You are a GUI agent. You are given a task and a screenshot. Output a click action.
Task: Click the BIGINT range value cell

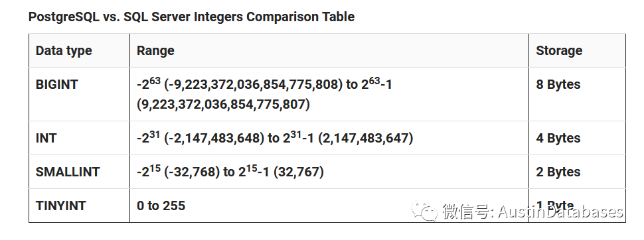[x=329, y=94]
